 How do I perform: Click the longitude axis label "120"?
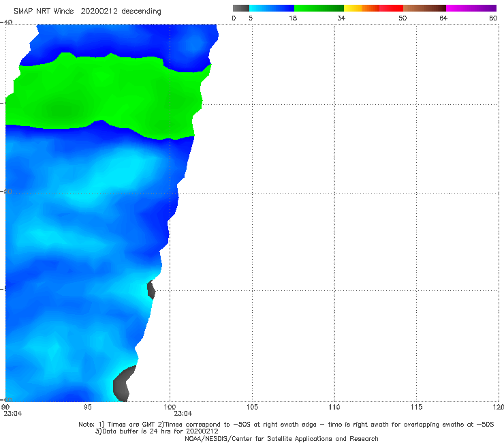(499, 408)
